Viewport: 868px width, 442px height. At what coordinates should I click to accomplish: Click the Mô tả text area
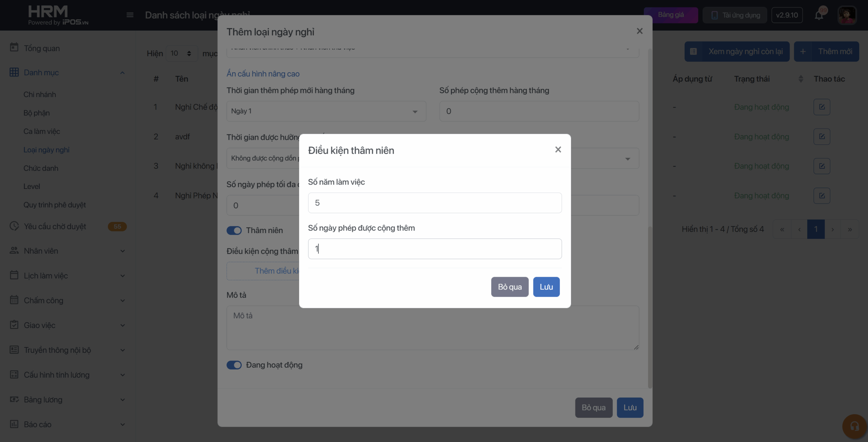point(433,328)
